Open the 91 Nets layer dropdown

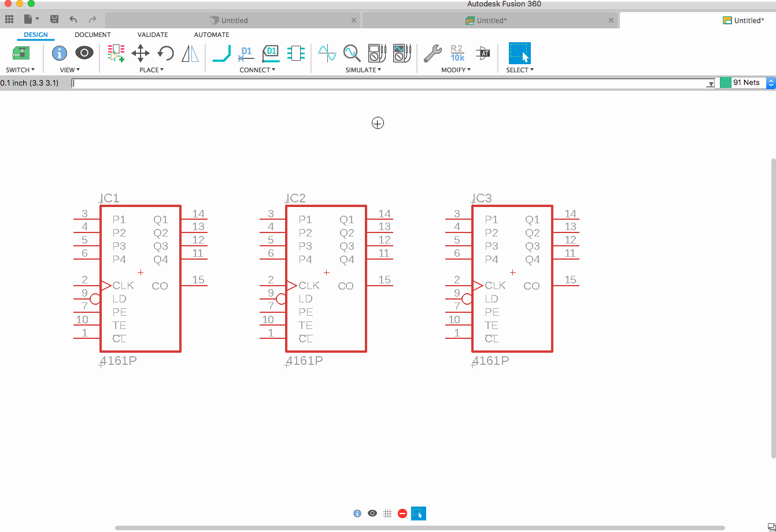(x=770, y=83)
